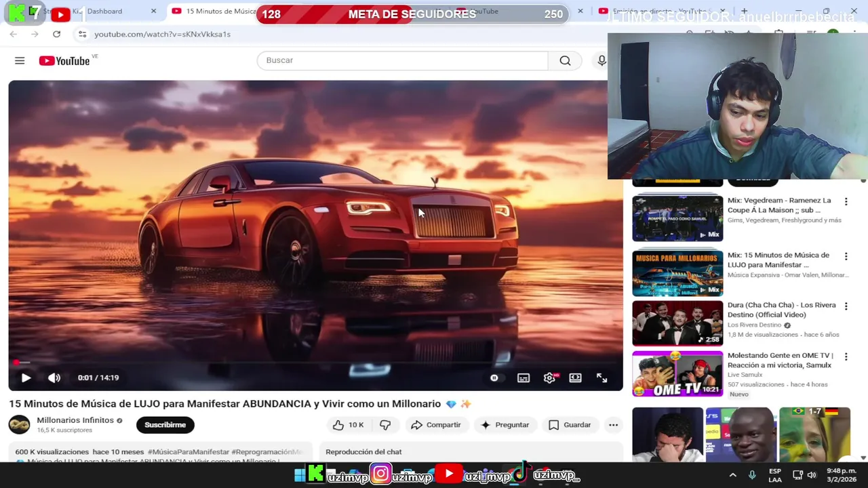Screen dimensions: 868x488
Task: Switch the player to theater mode
Action: pyautogui.click(x=575, y=378)
